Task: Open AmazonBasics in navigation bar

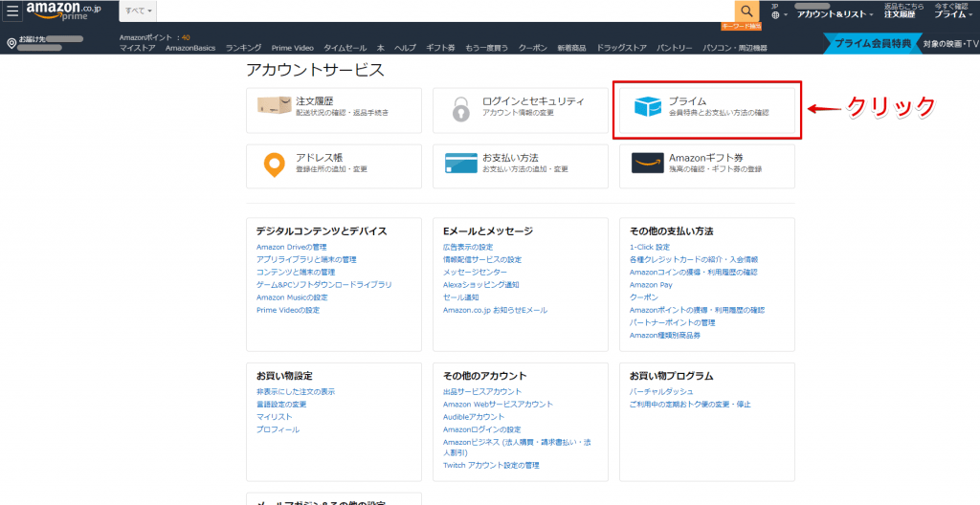Action: coord(190,48)
